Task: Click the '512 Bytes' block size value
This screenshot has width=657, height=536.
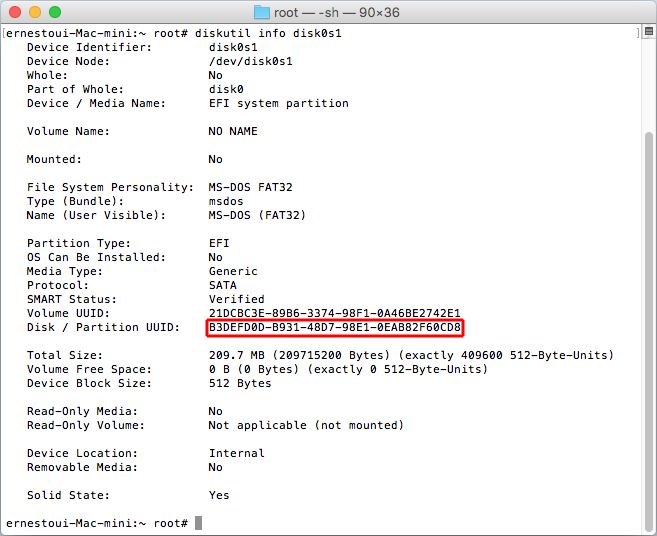Action: pos(240,383)
